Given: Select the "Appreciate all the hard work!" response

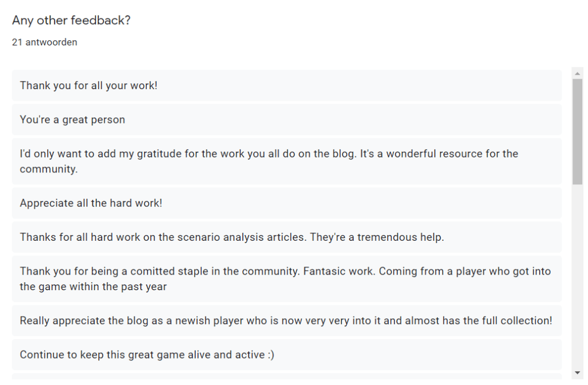Looking at the screenshot, I should (x=91, y=203).
